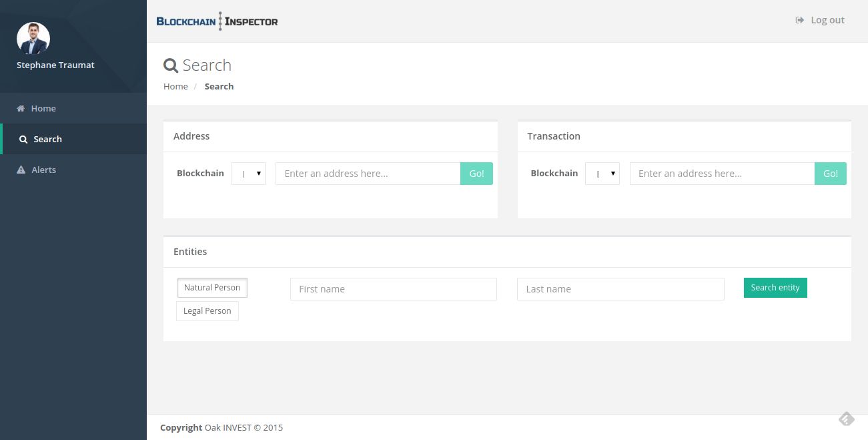Focus the First name input field
Image resolution: width=868 pixels, height=440 pixels.
click(x=394, y=289)
